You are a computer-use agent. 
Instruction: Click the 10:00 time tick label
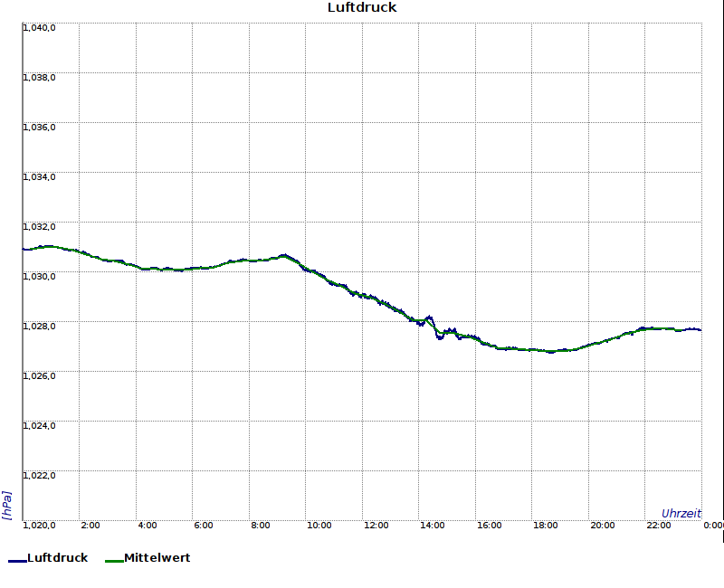[x=319, y=526]
